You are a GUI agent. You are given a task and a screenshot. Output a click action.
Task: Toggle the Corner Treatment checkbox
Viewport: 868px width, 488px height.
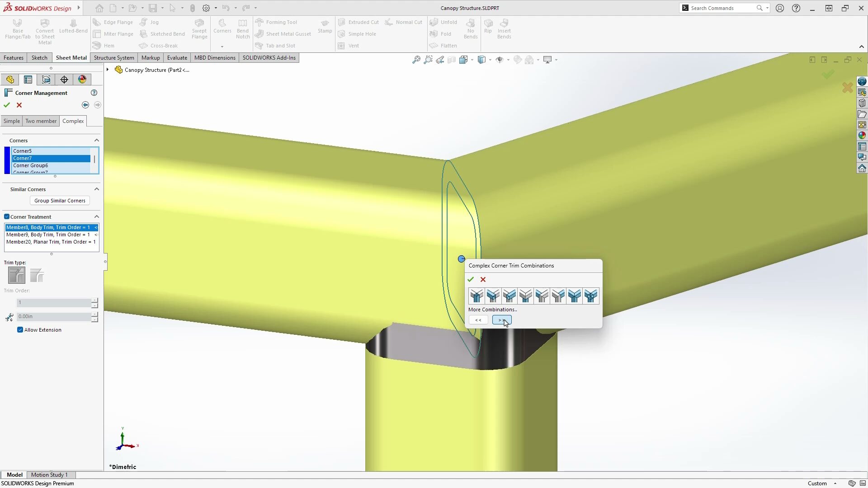click(x=7, y=217)
